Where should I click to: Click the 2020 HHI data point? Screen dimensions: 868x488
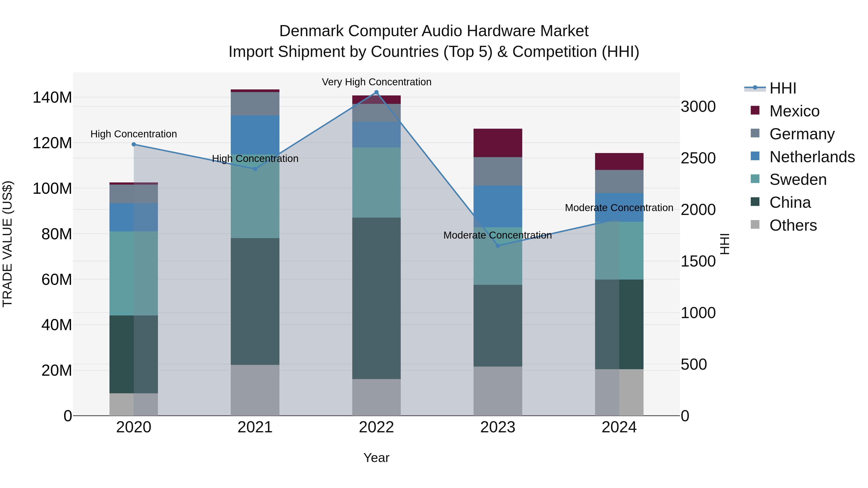click(x=134, y=145)
